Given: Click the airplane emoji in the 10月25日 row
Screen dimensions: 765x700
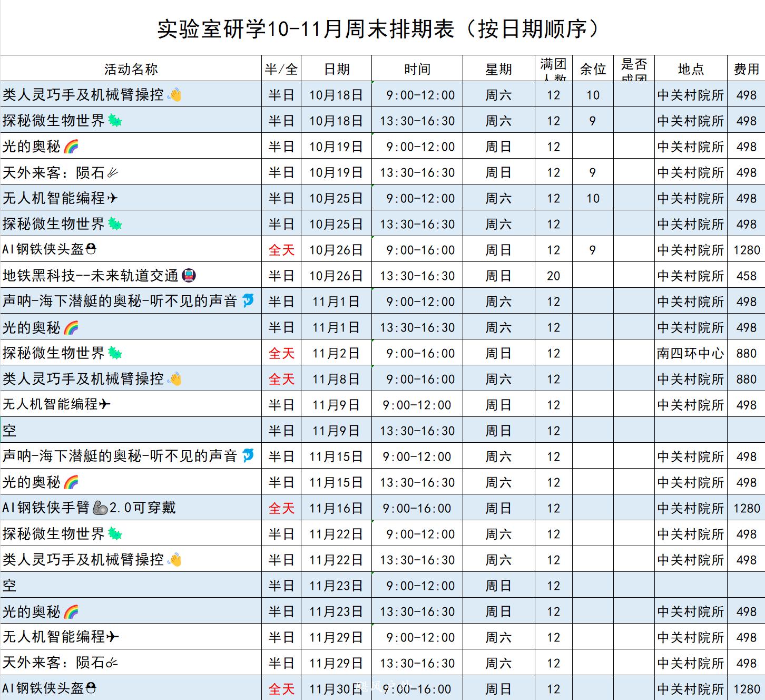Looking at the screenshot, I should 112,198.
